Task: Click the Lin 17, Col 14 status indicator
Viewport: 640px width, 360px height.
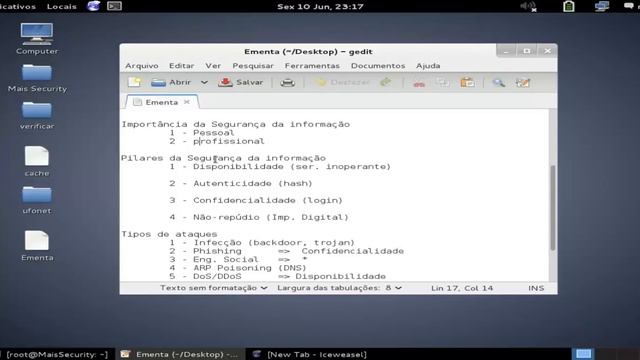Action: (462, 288)
